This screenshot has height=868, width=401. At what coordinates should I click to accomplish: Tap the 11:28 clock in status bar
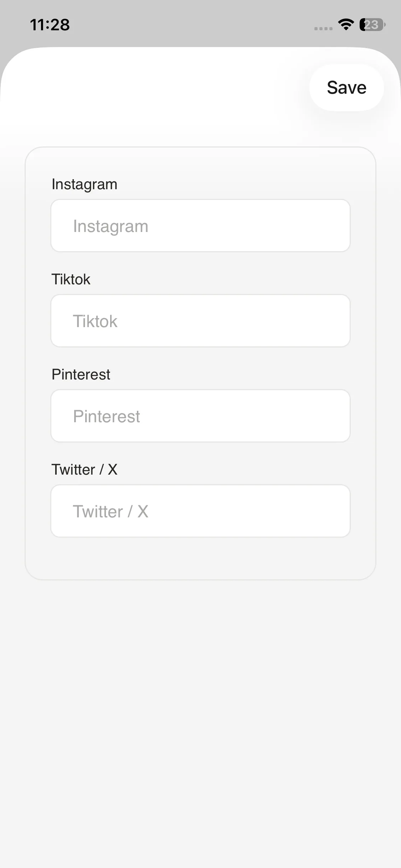(x=50, y=25)
